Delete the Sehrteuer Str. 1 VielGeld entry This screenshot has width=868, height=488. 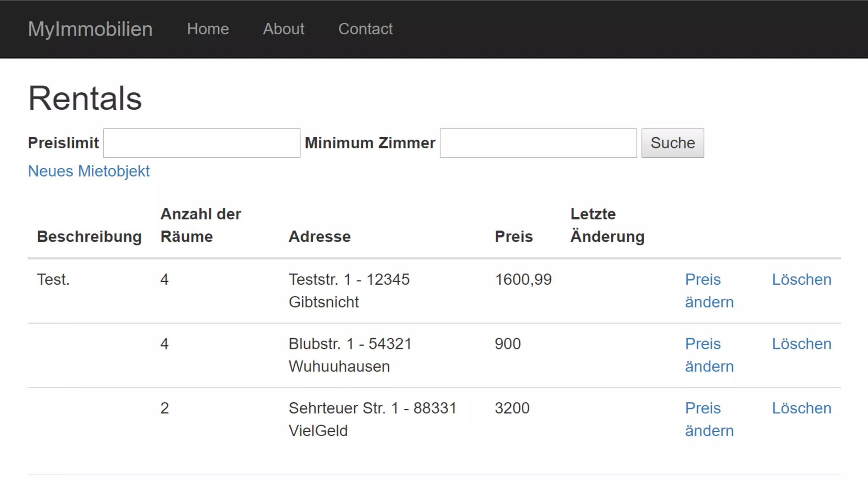pos(801,408)
